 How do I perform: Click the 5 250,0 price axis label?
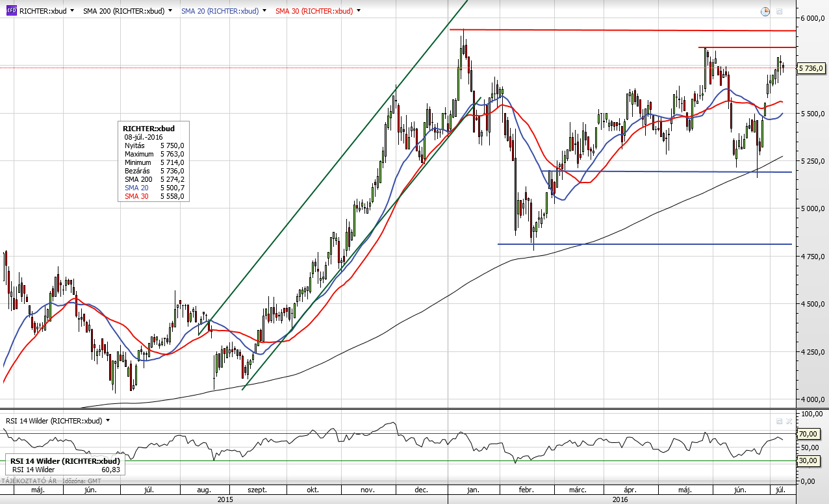coord(811,161)
